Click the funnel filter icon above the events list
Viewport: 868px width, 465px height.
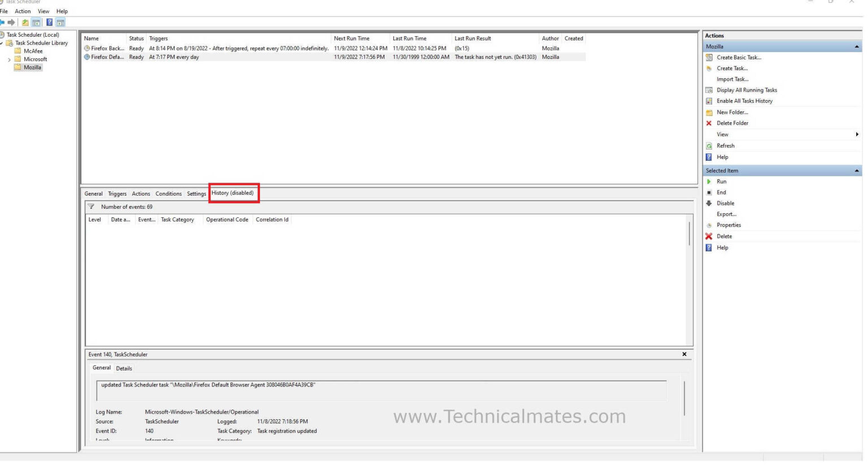coord(91,206)
